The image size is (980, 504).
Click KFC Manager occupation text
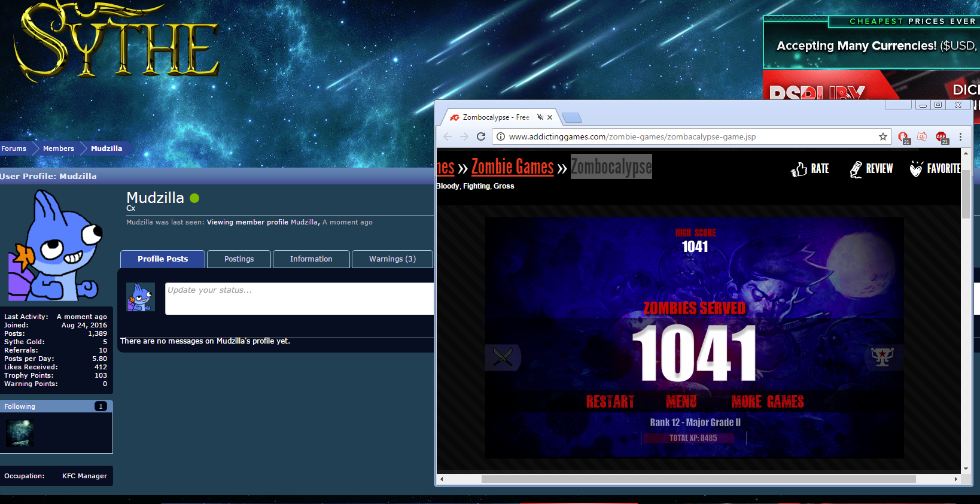click(84, 476)
